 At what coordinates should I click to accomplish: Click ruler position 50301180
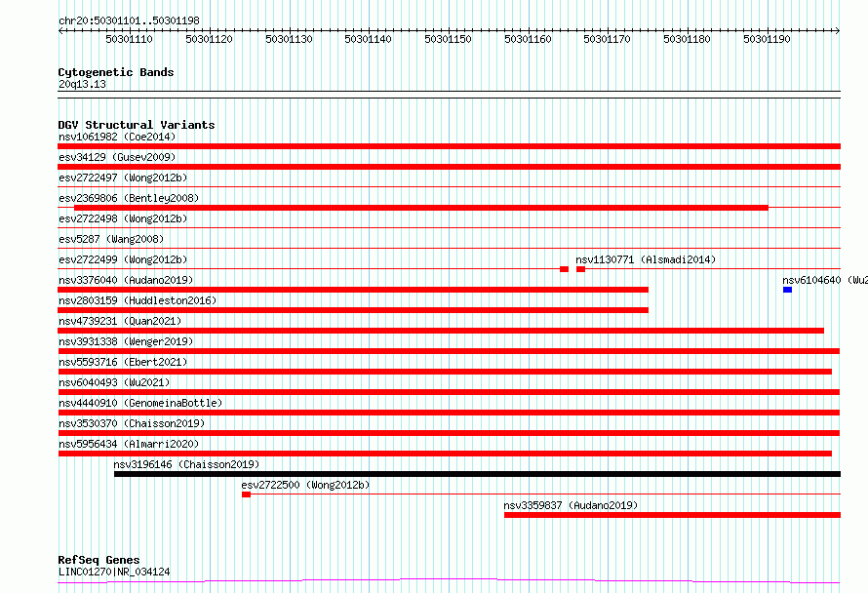(x=687, y=39)
